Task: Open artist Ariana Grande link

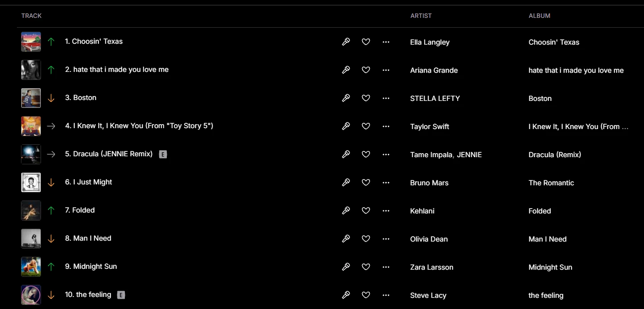Action: point(434,70)
